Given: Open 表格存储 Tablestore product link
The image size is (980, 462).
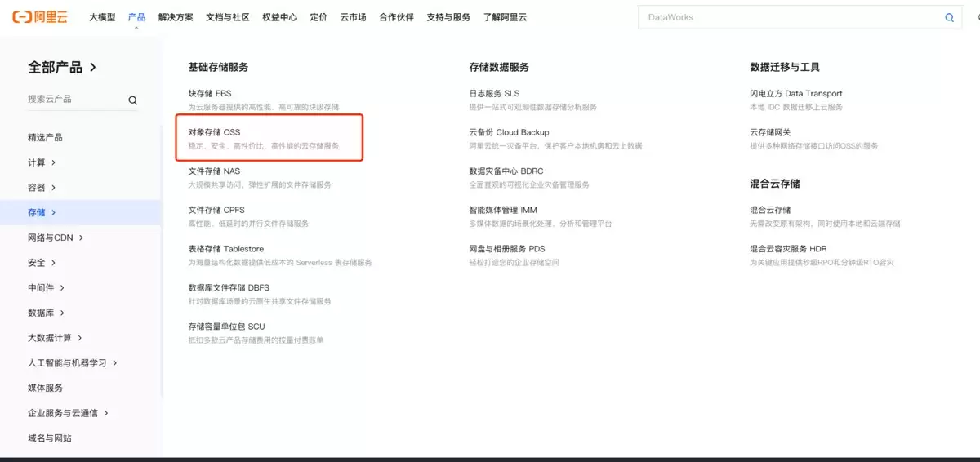Looking at the screenshot, I should pos(226,249).
